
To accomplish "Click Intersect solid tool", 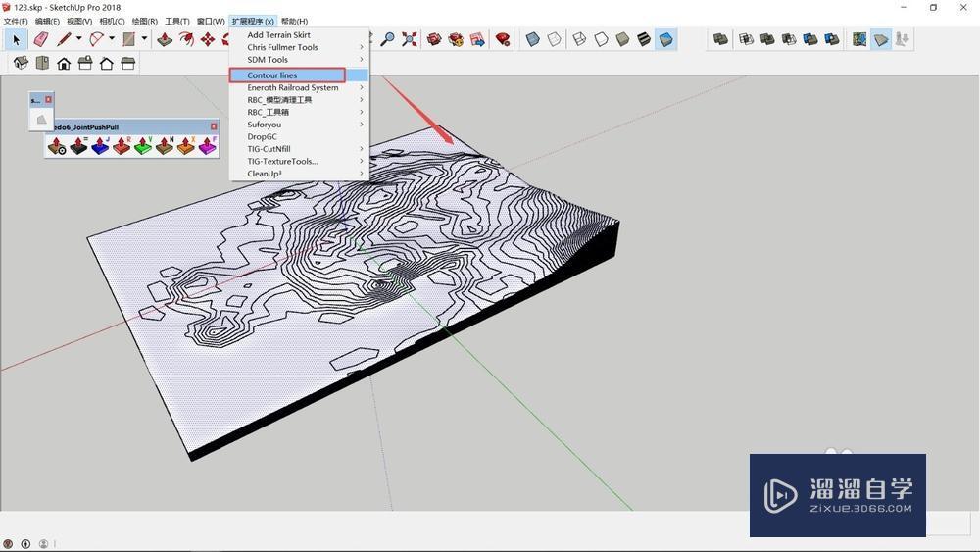I will [x=746, y=39].
